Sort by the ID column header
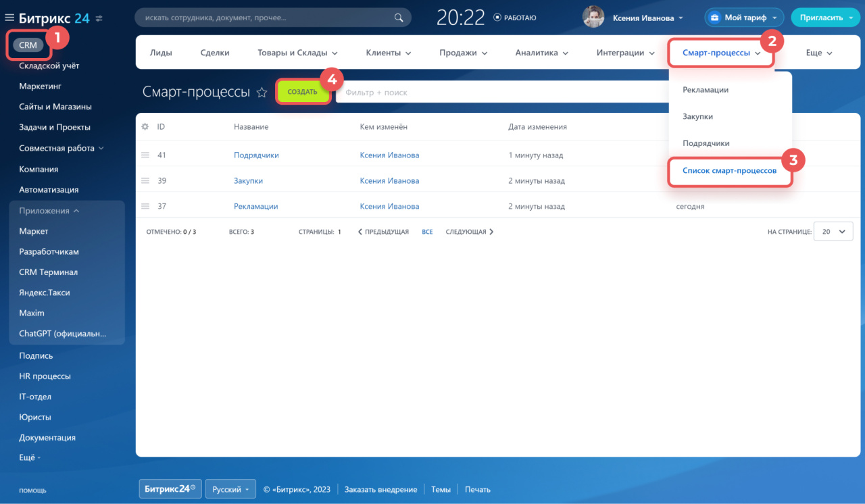Viewport: 865px width, 504px height. tap(161, 126)
